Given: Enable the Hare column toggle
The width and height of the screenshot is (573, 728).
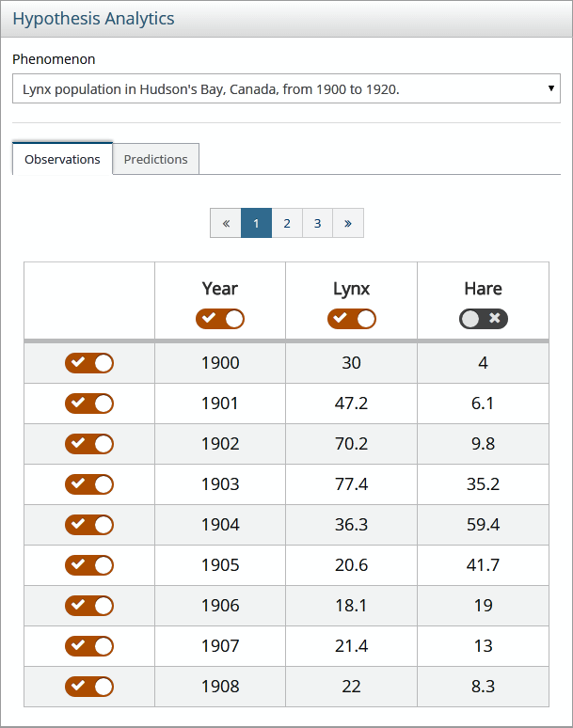Looking at the screenshot, I should click(x=483, y=319).
